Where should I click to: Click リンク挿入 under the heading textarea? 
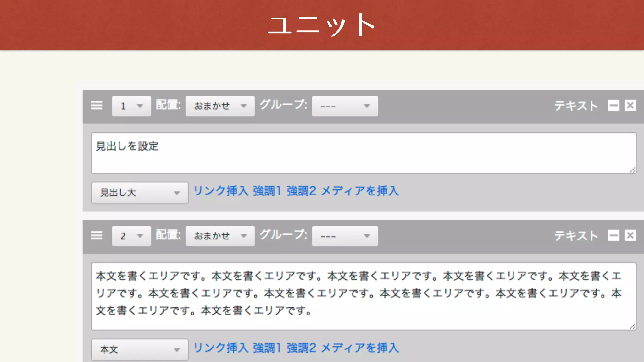221,191
